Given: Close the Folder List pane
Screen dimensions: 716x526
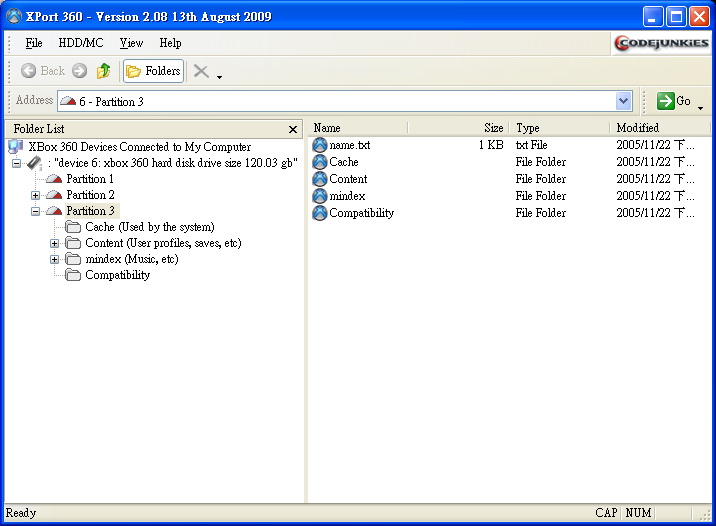Looking at the screenshot, I should pyautogui.click(x=293, y=130).
